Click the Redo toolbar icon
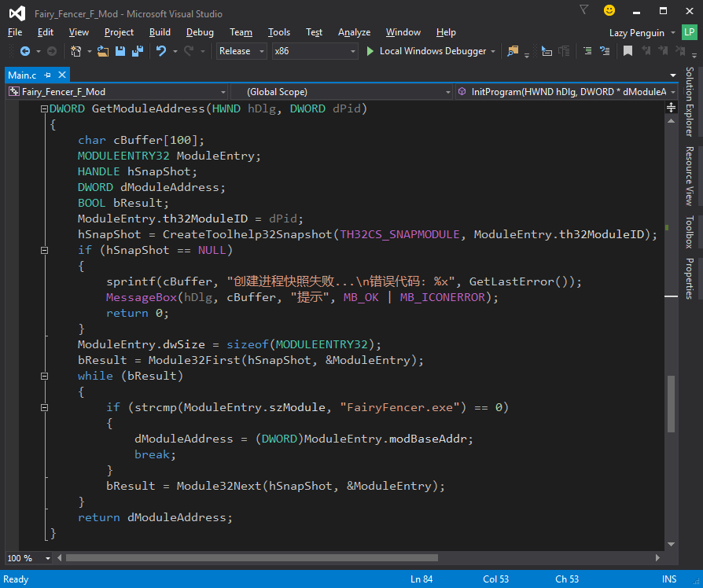The image size is (703, 588). 189,51
